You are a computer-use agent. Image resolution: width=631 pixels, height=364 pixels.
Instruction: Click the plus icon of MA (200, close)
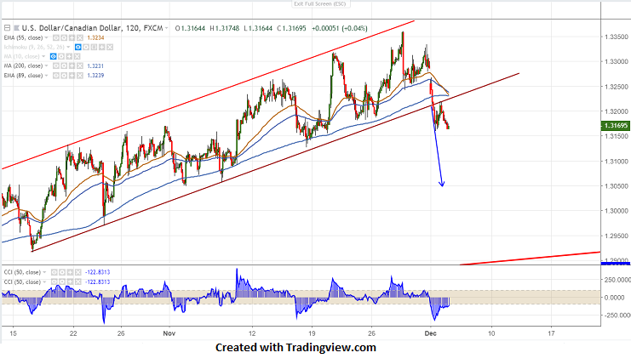pos(72,65)
